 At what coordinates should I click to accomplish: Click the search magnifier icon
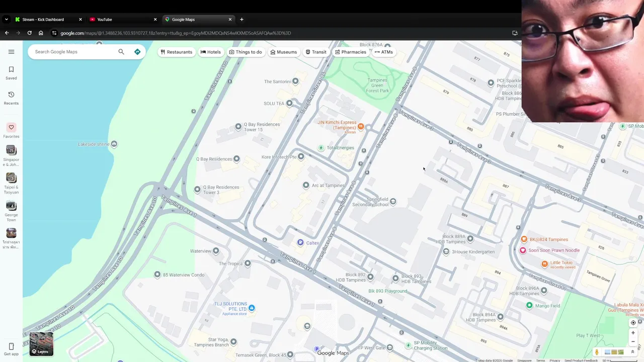121,52
